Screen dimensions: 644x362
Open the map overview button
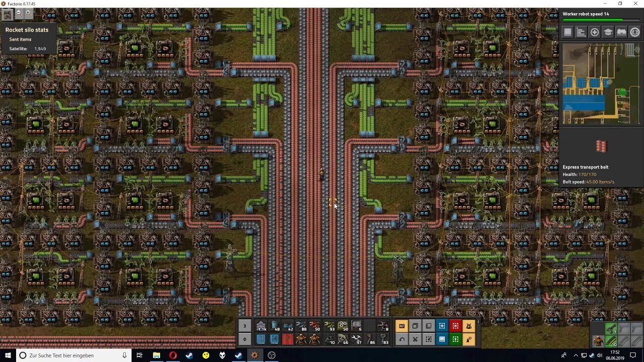click(568, 32)
